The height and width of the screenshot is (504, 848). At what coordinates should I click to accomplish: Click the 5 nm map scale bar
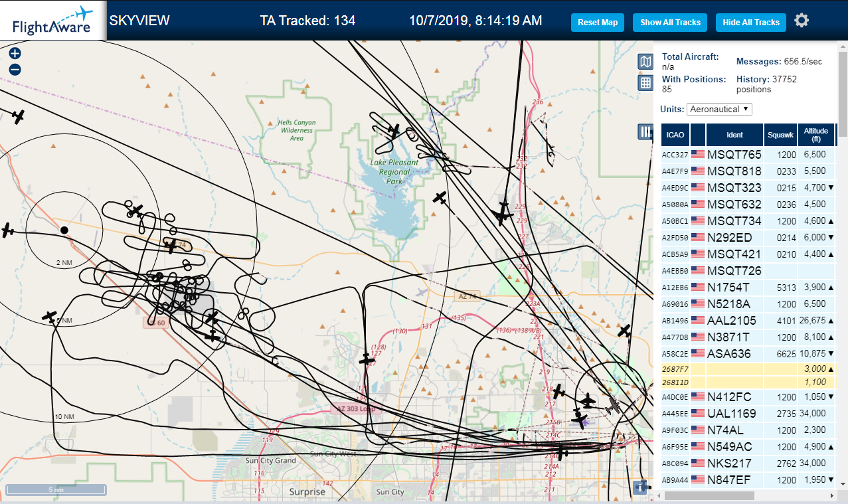(56, 489)
